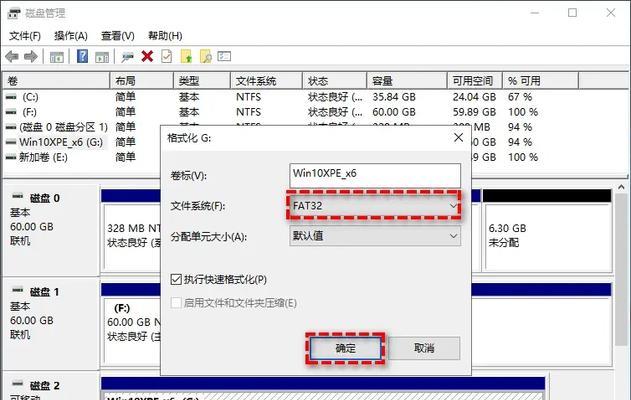631x400 pixels.
Task: Sort by the 可用空间 column header
Action: click(x=475, y=81)
